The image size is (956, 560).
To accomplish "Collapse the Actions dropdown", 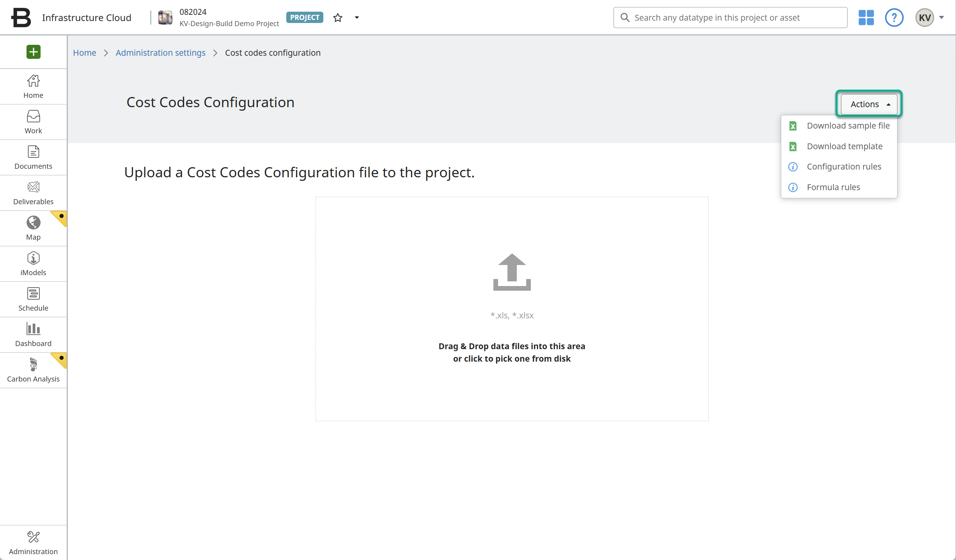I will [869, 104].
